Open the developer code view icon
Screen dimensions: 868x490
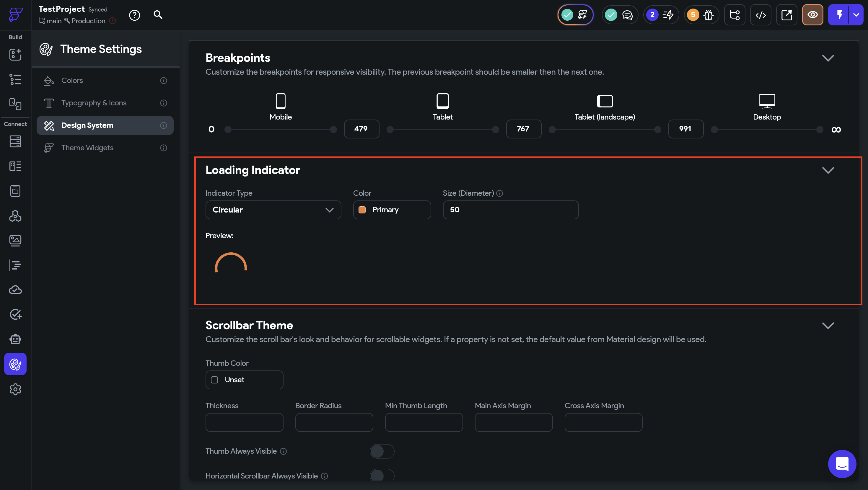(760, 15)
